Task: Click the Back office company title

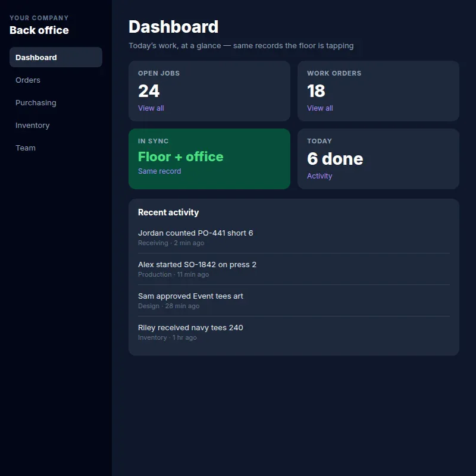Action: (x=39, y=30)
